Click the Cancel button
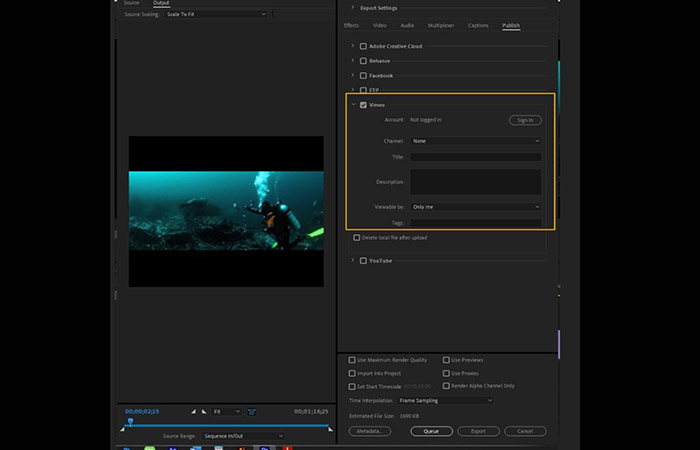 pyautogui.click(x=525, y=431)
